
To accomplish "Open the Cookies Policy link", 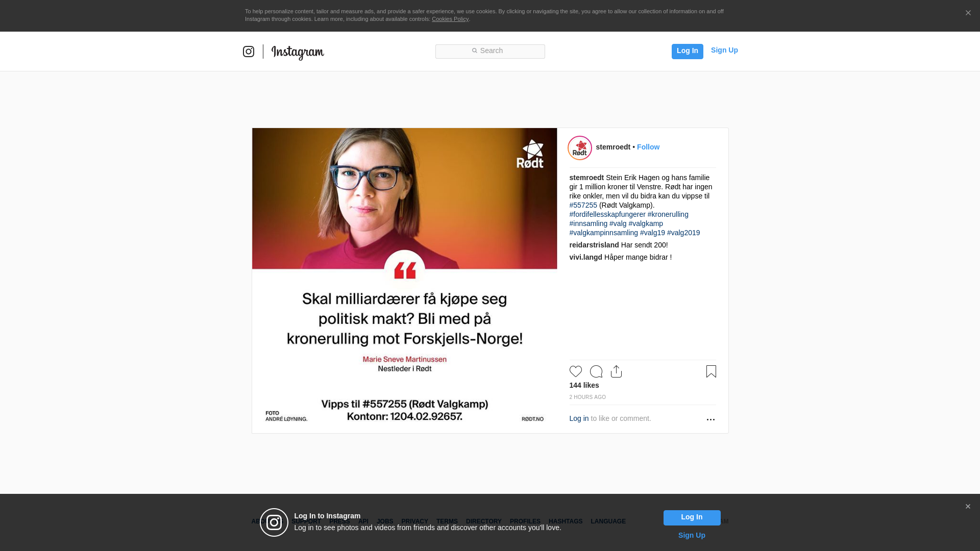I will 450,19.
